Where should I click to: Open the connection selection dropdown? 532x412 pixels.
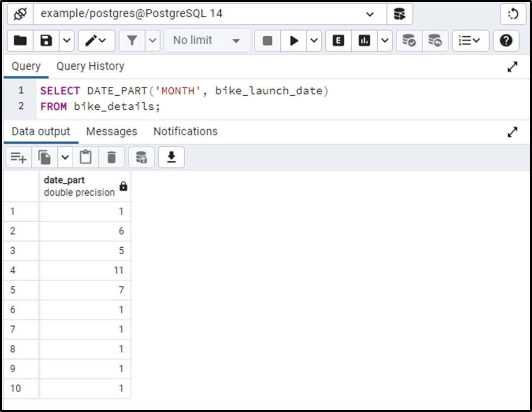click(x=369, y=14)
